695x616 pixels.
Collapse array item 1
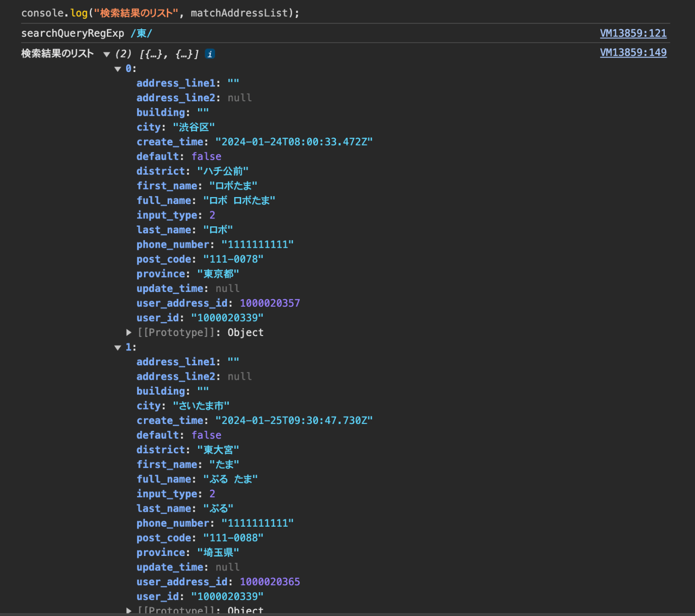coord(118,347)
